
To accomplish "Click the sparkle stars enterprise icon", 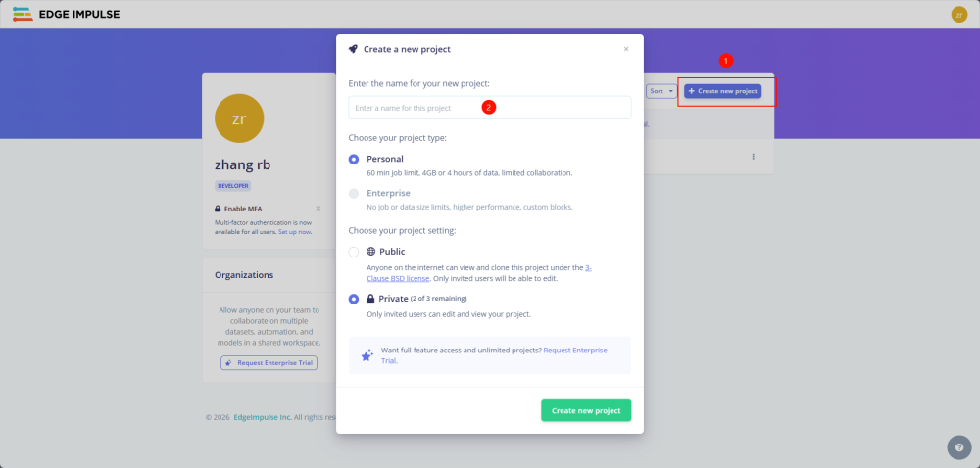I will [367, 355].
